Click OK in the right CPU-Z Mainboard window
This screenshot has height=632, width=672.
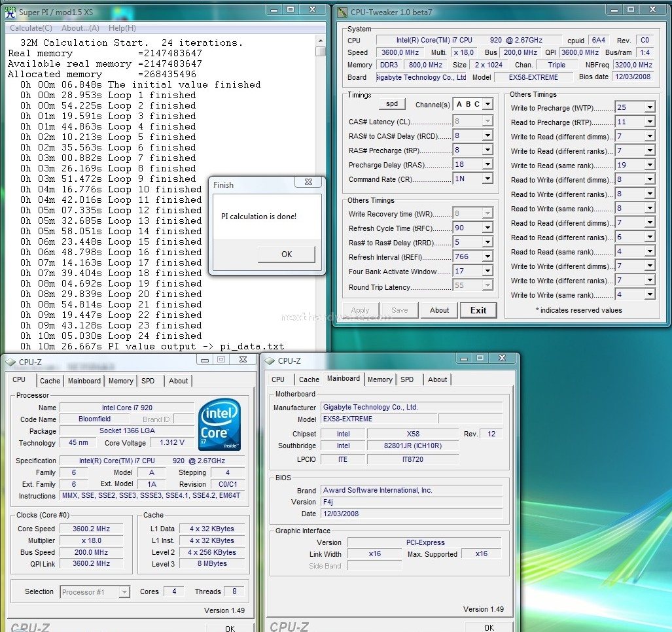pos(489,627)
